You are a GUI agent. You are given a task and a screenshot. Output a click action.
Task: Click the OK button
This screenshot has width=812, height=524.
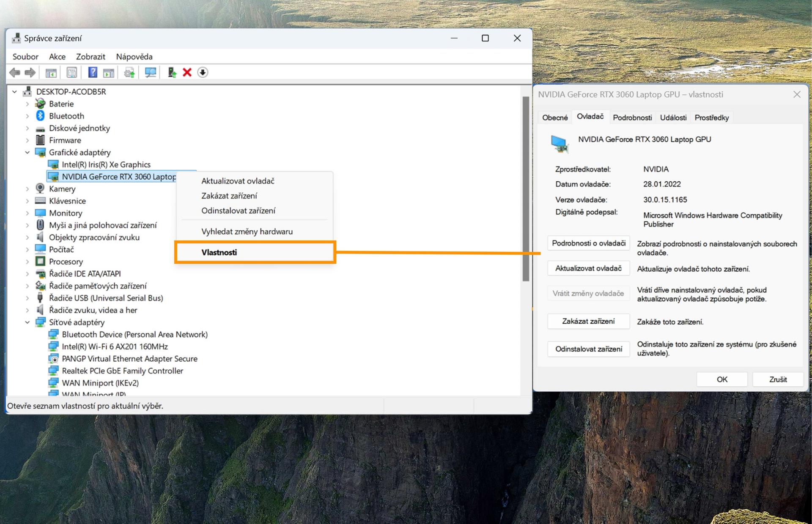pyautogui.click(x=721, y=379)
